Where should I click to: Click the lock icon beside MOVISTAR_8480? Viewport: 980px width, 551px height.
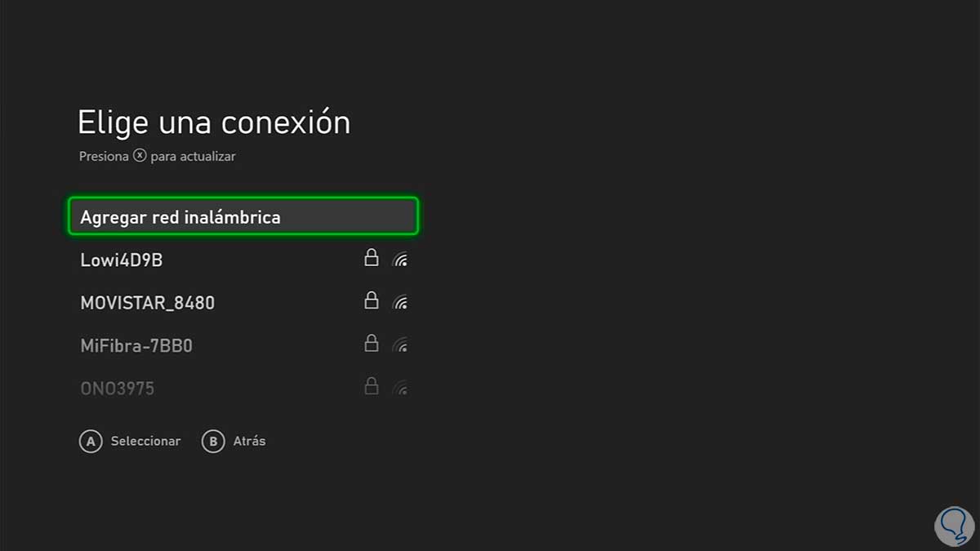click(372, 300)
